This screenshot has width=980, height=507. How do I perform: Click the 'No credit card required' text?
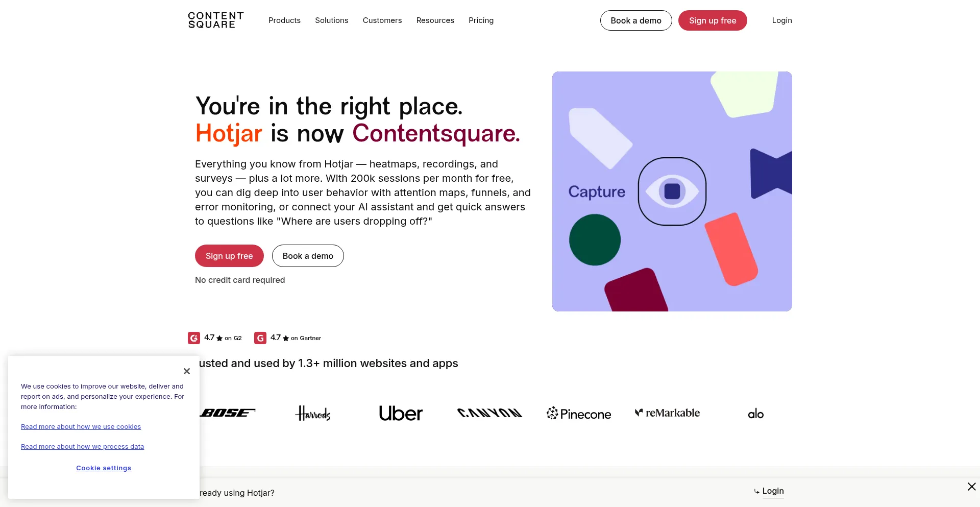pyautogui.click(x=240, y=280)
